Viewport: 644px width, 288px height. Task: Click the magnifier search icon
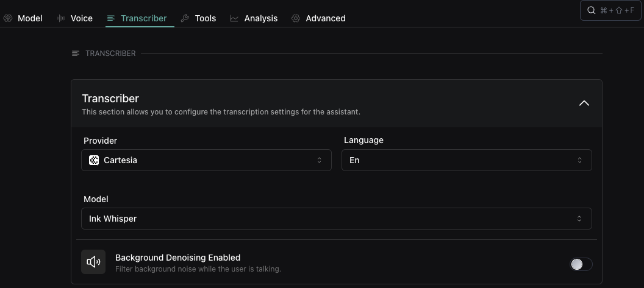[592, 10]
